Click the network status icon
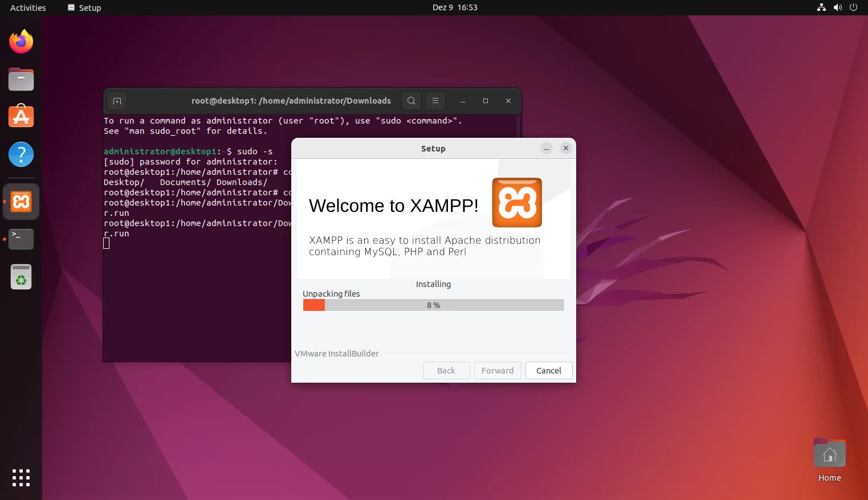 (x=821, y=7)
